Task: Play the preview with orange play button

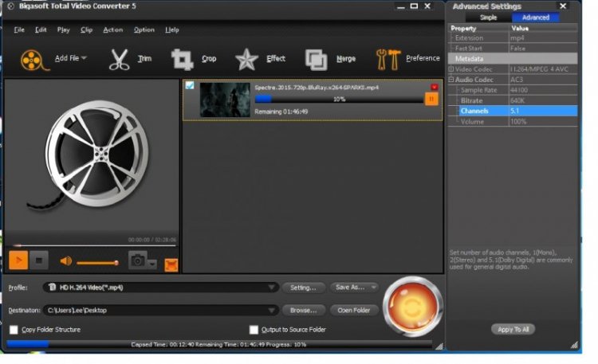Action: [18, 260]
